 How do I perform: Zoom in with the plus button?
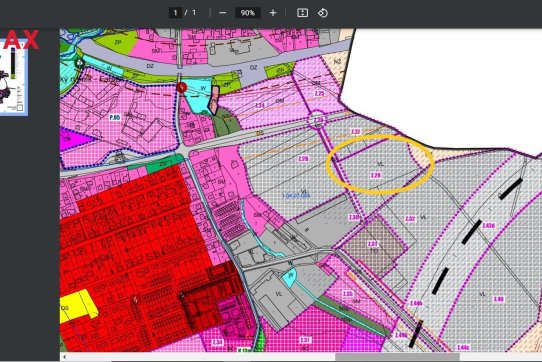[273, 13]
